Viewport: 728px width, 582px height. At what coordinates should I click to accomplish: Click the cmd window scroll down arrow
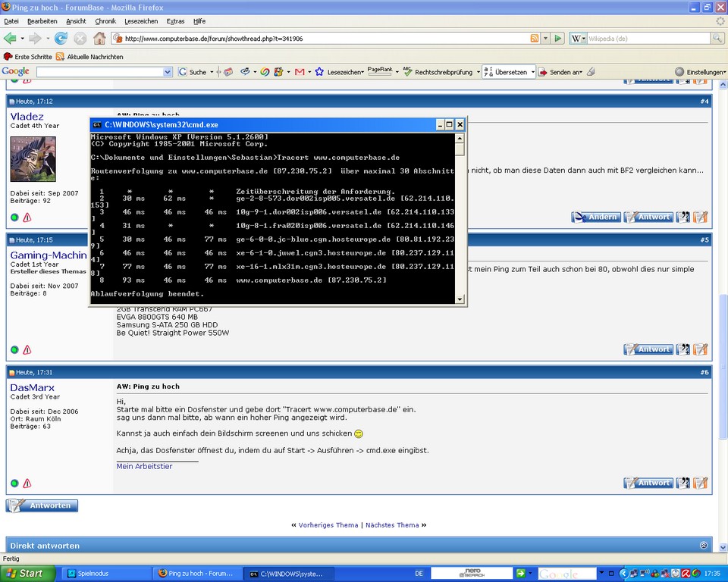click(x=460, y=299)
